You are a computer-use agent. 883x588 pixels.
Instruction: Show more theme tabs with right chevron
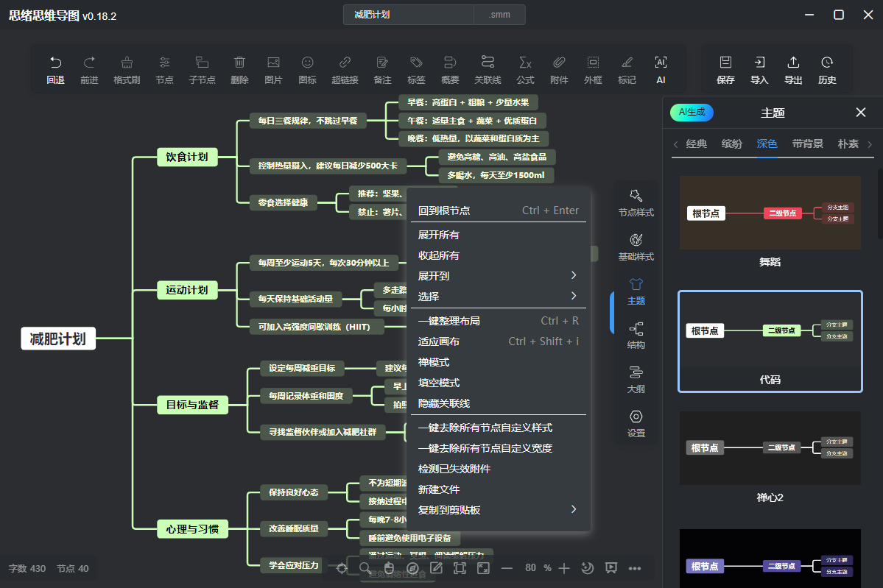pyautogui.click(x=870, y=145)
